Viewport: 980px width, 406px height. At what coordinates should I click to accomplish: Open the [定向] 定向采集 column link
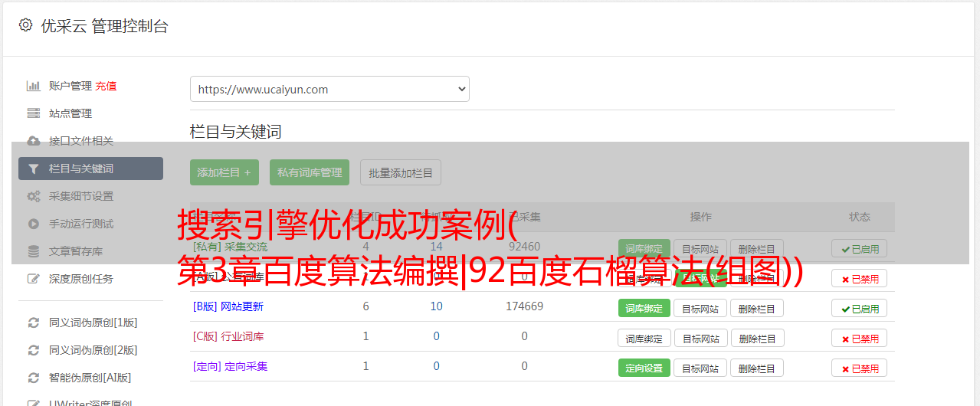(230, 366)
